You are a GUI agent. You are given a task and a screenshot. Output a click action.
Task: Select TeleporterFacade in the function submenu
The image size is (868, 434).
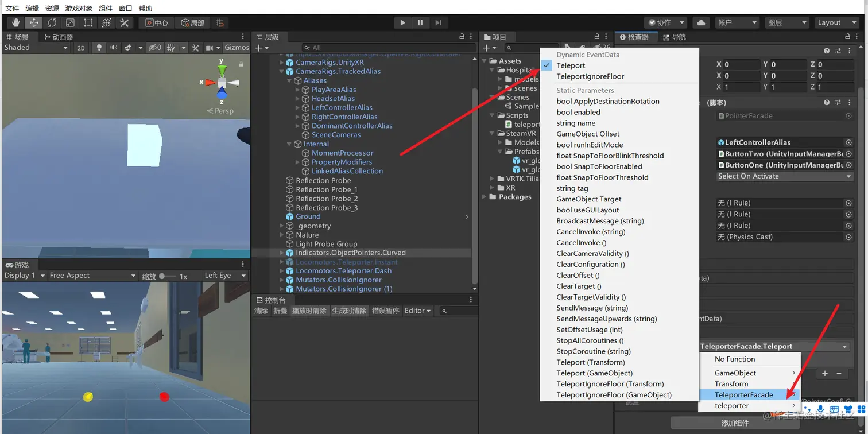point(750,395)
